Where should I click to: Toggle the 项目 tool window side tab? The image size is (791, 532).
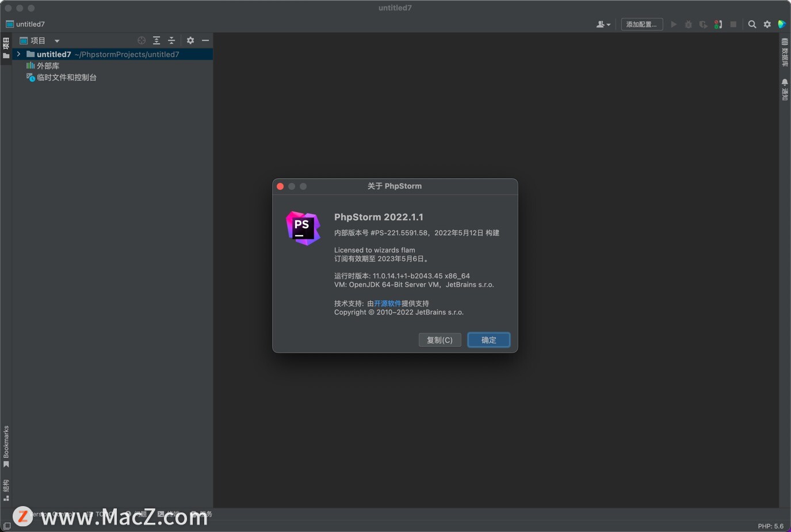coord(6,48)
